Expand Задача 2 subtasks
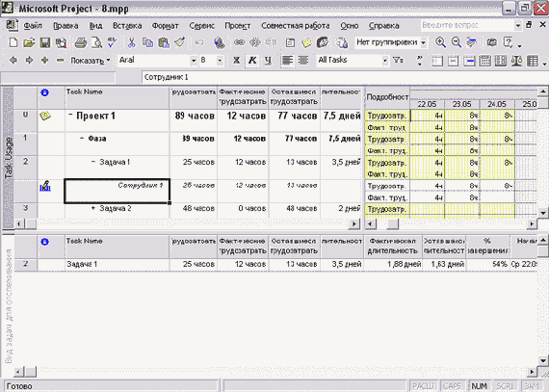Screen dimensions: 549x392 pyautogui.click(x=93, y=208)
